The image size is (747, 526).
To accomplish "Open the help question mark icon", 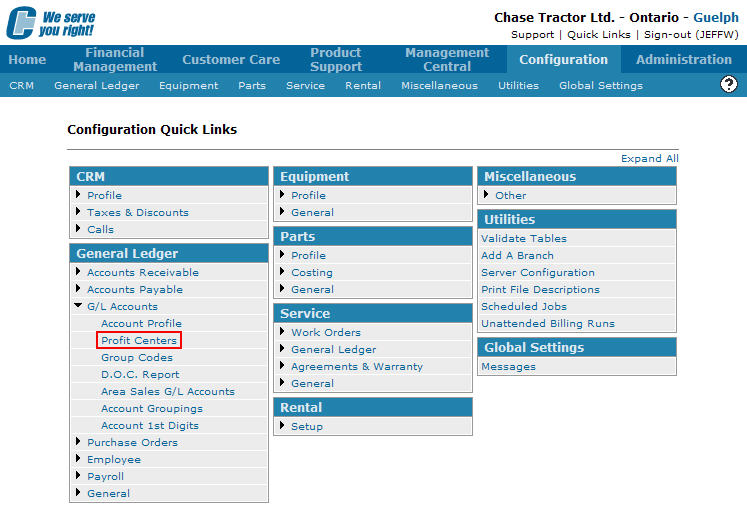I will tap(728, 84).
